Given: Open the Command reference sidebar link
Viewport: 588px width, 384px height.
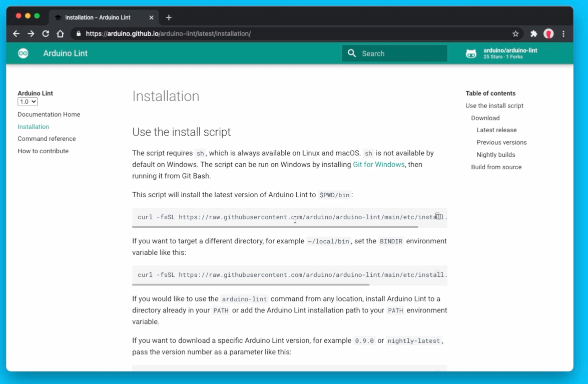Looking at the screenshot, I should point(47,139).
